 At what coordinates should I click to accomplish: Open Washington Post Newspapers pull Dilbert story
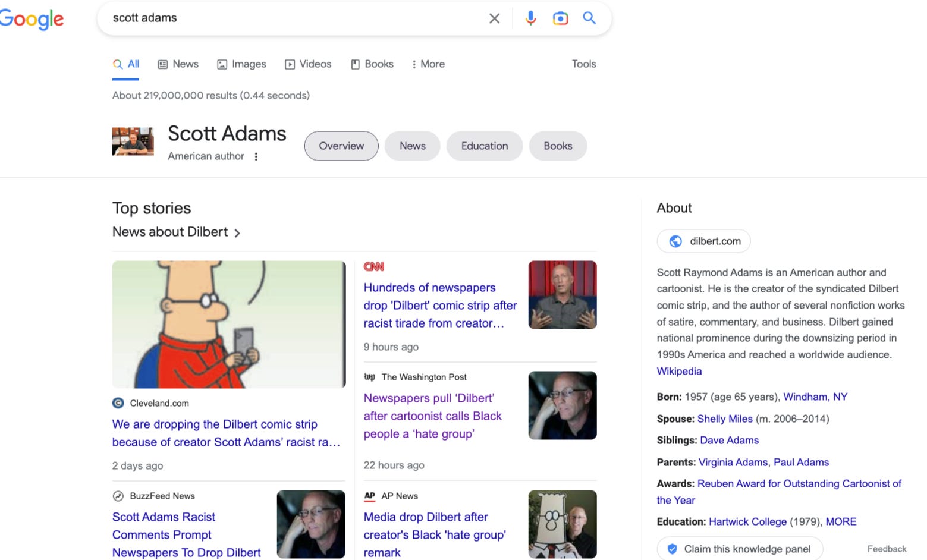pyautogui.click(x=433, y=416)
